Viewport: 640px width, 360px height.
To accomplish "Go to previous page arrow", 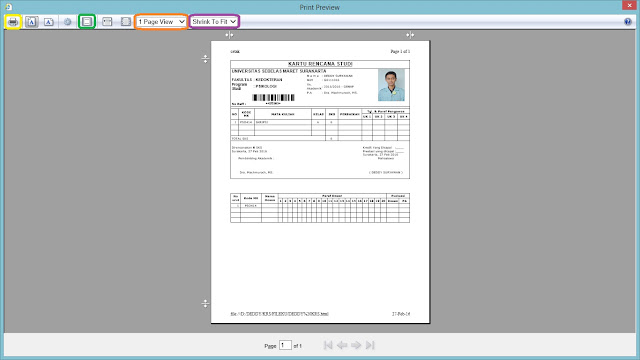I will pos(342,345).
